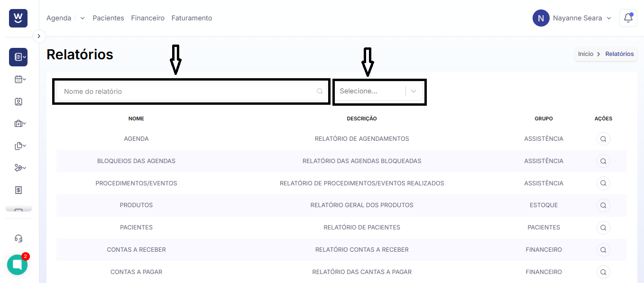Open the Nayanne Seara user menu
This screenshot has width=644, height=283.
(x=572, y=18)
